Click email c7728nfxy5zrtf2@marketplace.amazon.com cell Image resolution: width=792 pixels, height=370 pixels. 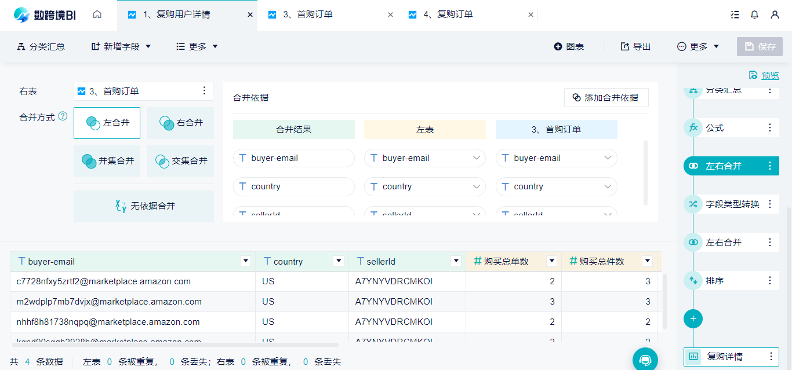tap(132, 281)
